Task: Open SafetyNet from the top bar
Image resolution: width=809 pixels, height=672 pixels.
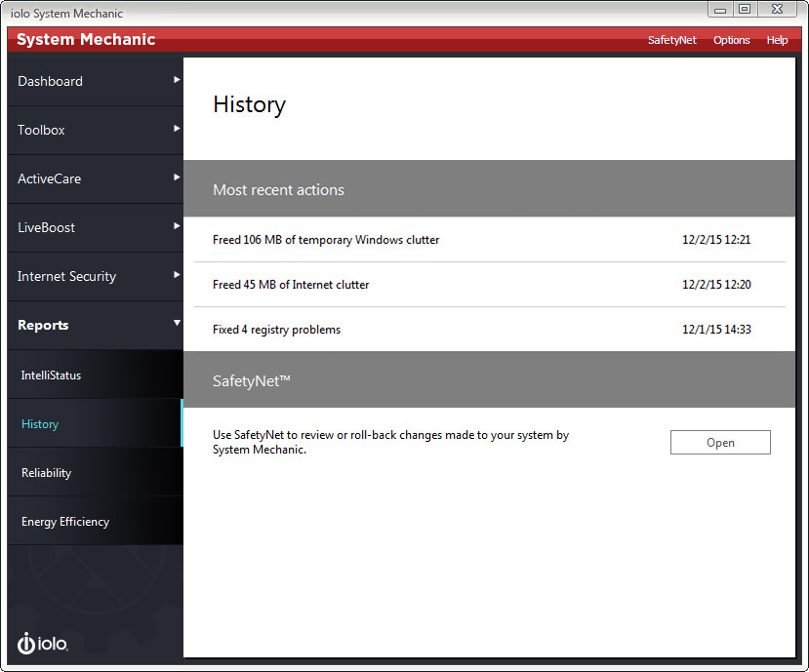Action: pyautogui.click(x=671, y=40)
